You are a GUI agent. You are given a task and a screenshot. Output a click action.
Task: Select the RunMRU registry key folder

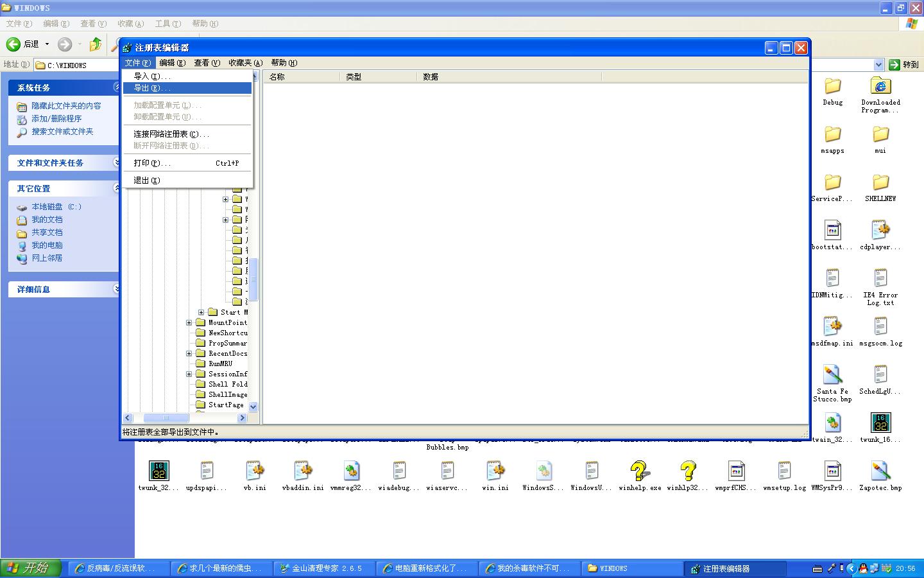pyautogui.click(x=220, y=363)
